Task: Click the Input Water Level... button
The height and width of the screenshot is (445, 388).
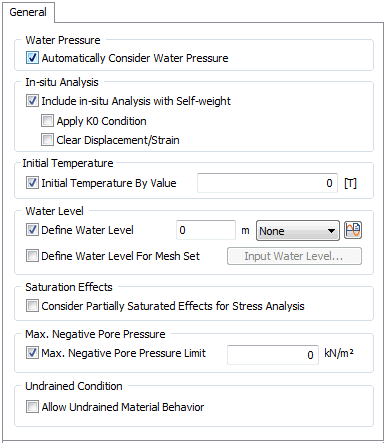Action: pos(294,256)
